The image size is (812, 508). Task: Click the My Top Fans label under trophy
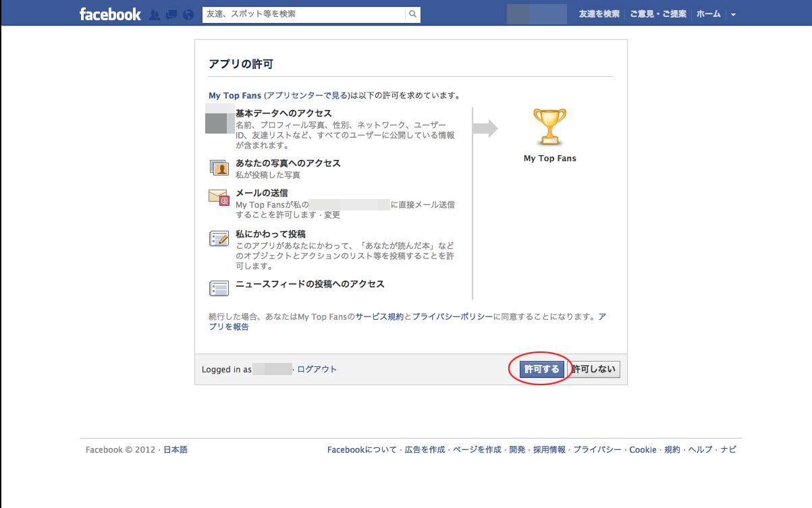[x=550, y=159]
